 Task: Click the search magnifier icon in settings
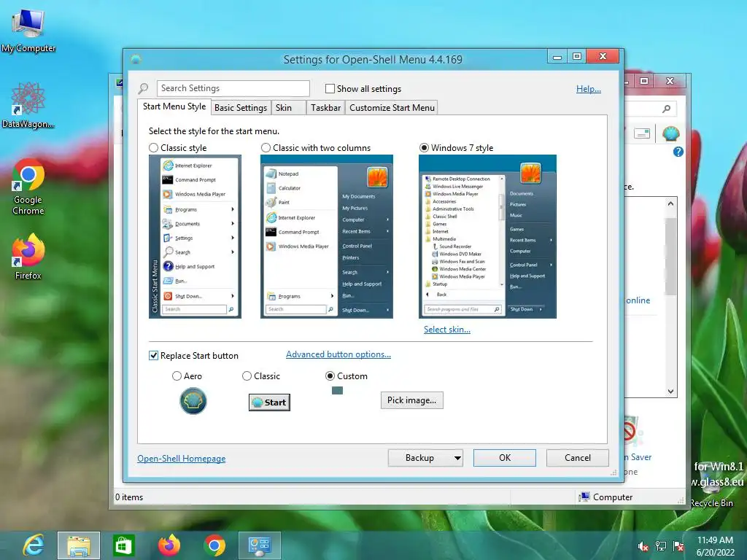tap(143, 88)
